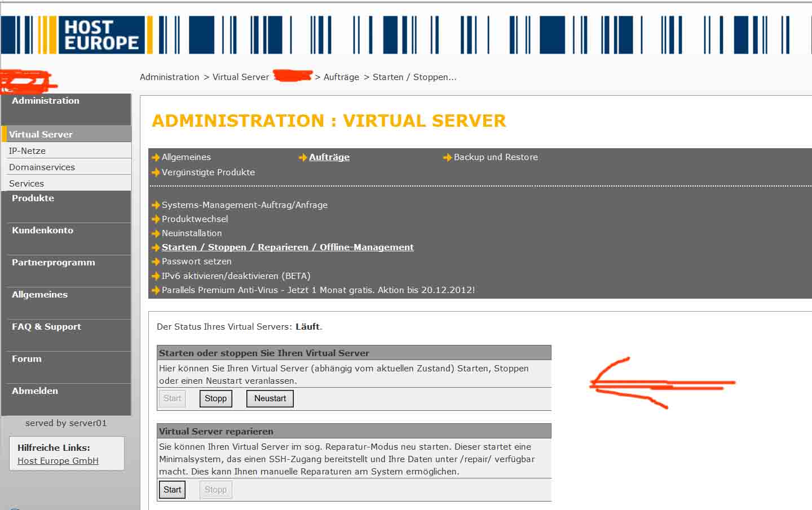Viewport: 812px width, 510px height.
Task: Click arrow icon beside Starten / Stoppen
Action: tap(156, 247)
